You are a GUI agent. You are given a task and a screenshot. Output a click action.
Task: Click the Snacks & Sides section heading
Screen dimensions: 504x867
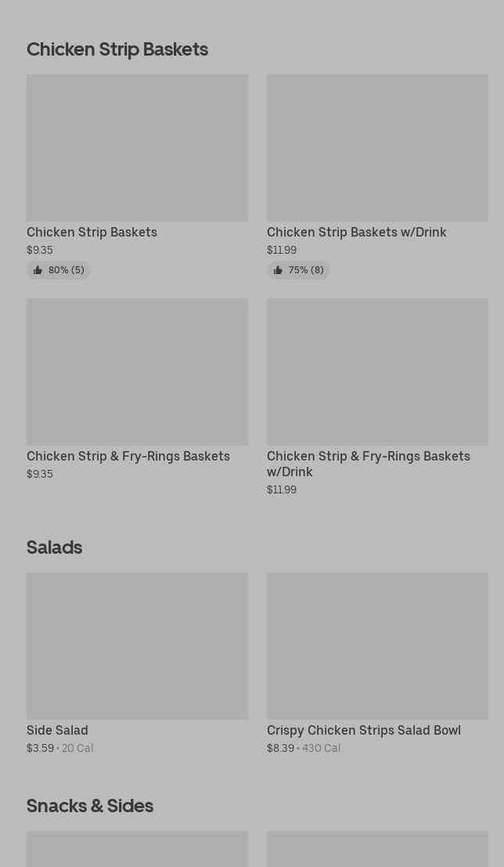pyautogui.click(x=90, y=805)
